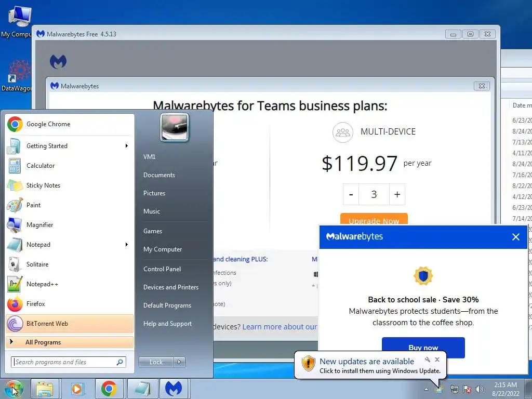
Task: Decrease device count with minus button
Action: click(351, 194)
